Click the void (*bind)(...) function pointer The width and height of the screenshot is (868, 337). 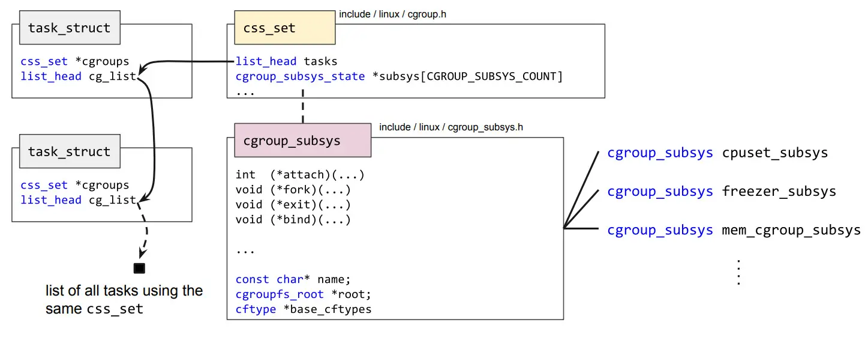(x=293, y=219)
